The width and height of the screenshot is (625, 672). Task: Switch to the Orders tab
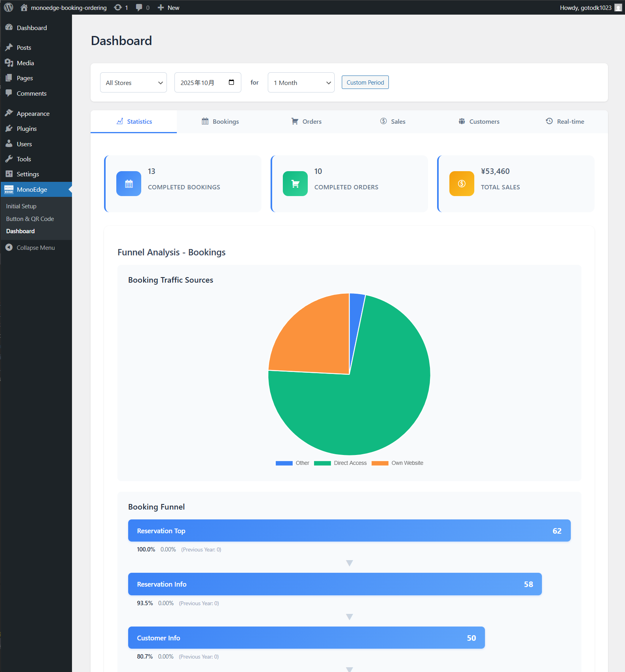306,122
